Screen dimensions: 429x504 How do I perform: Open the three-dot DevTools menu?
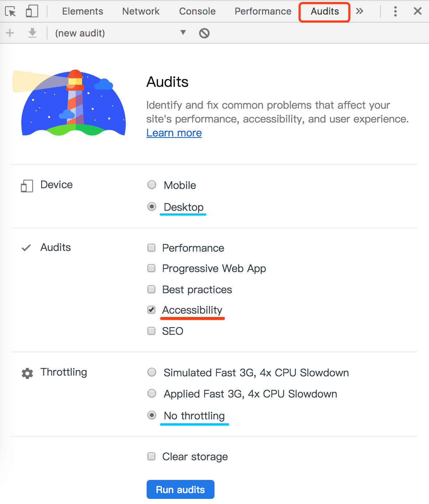(395, 11)
